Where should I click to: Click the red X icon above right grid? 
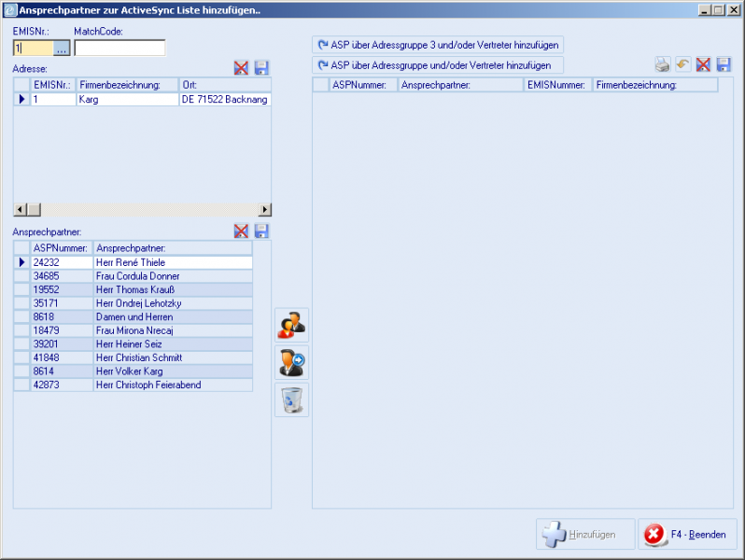[x=703, y=64]
